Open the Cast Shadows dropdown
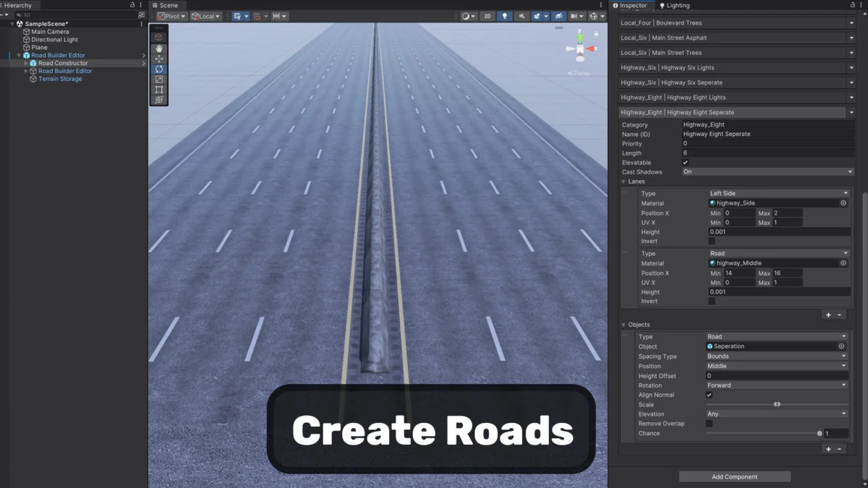868x488 pixels. pyautogui.click(x=767, y=172)
